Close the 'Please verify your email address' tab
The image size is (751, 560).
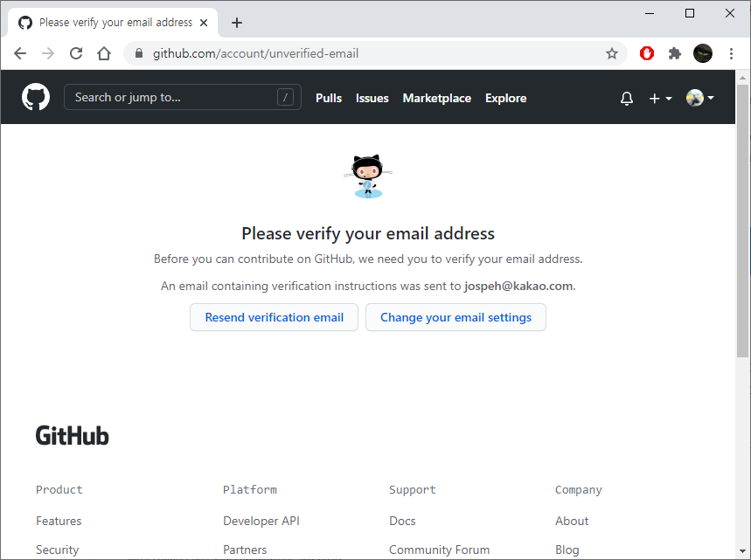(204, 23)
